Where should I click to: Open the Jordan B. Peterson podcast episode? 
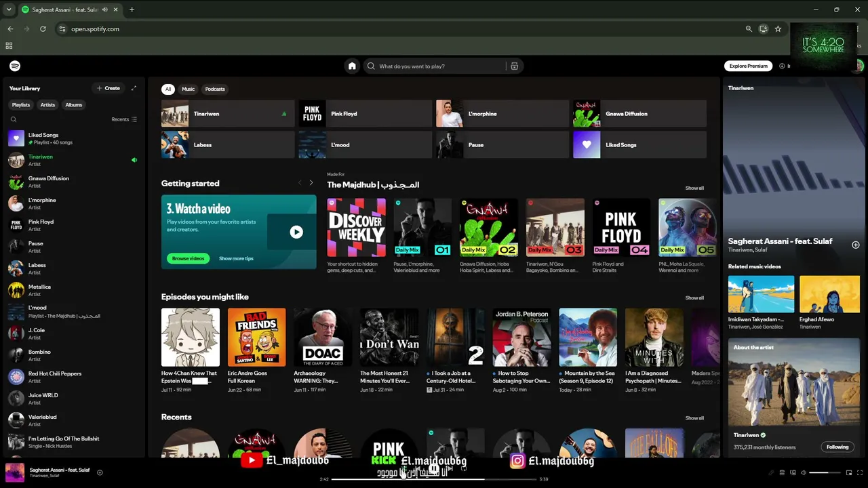click(522, 338)
